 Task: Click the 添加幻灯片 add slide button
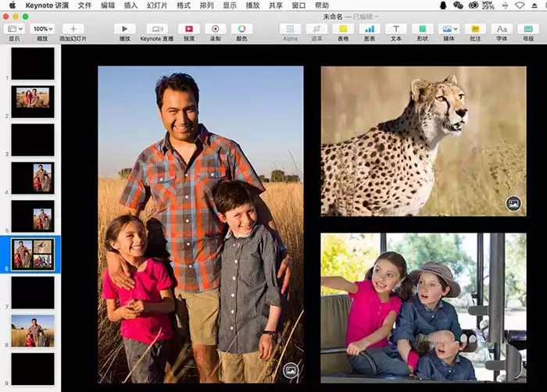click(73, 29)
